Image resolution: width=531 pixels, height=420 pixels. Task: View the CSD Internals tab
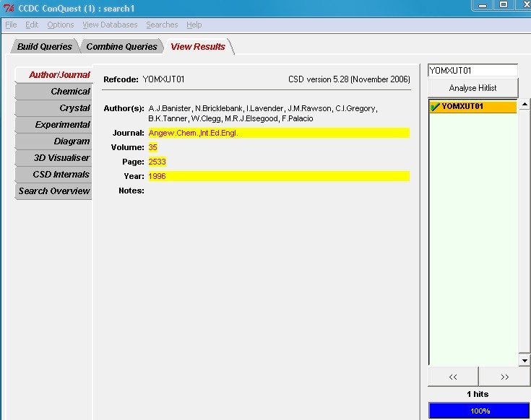click(54, 174)
